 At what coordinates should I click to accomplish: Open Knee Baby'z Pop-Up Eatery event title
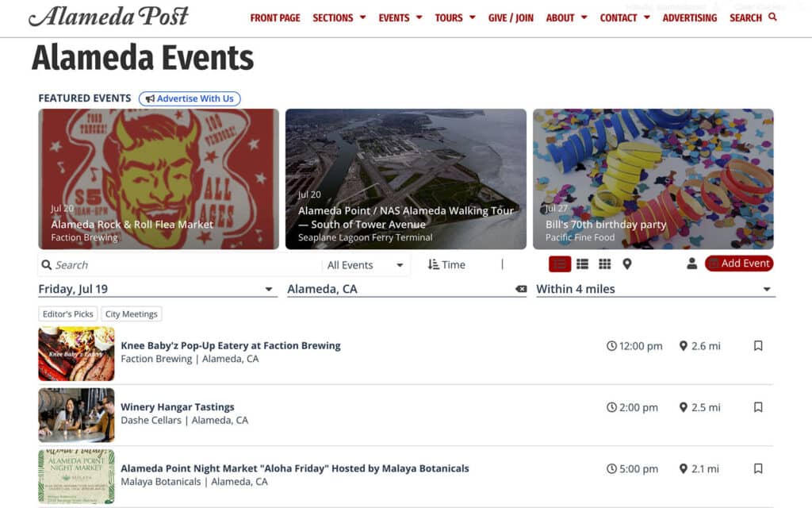(231, 346)
